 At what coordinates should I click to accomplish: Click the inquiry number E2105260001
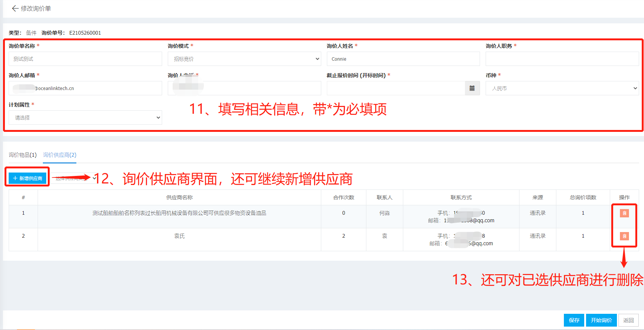[x=85, y=33]
